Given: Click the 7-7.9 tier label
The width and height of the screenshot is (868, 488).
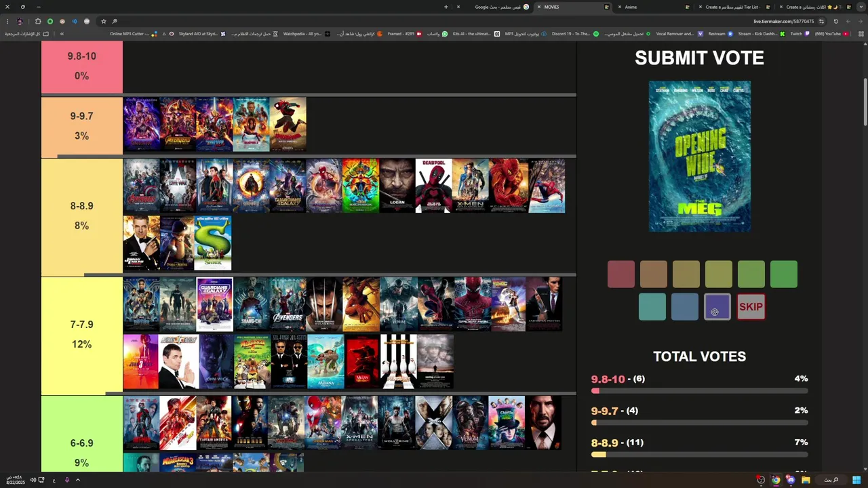Looking at the screenshot, I should [82, 334].
